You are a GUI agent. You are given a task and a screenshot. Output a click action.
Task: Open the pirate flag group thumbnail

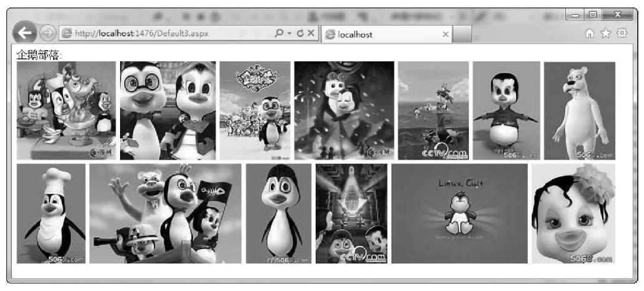(x=166, y=213)
